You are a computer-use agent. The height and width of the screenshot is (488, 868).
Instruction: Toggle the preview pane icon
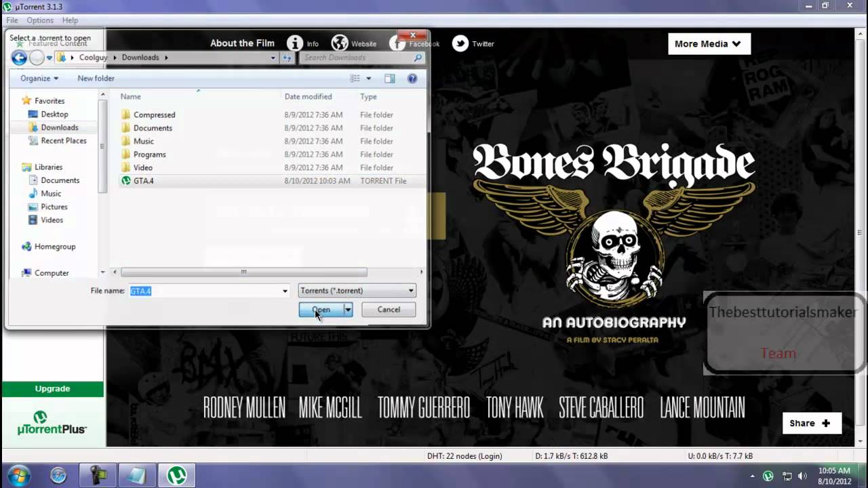(x=389, y=79)
